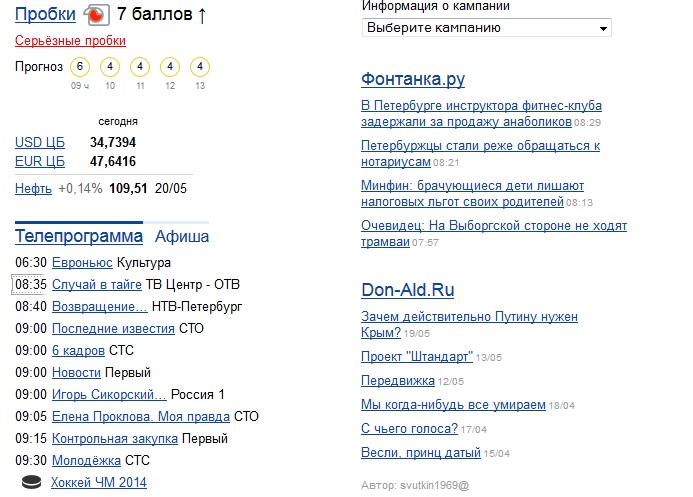693x497 pixels.
Task: Click the 34,7394 USD rate value
Action: pos(113,142)
